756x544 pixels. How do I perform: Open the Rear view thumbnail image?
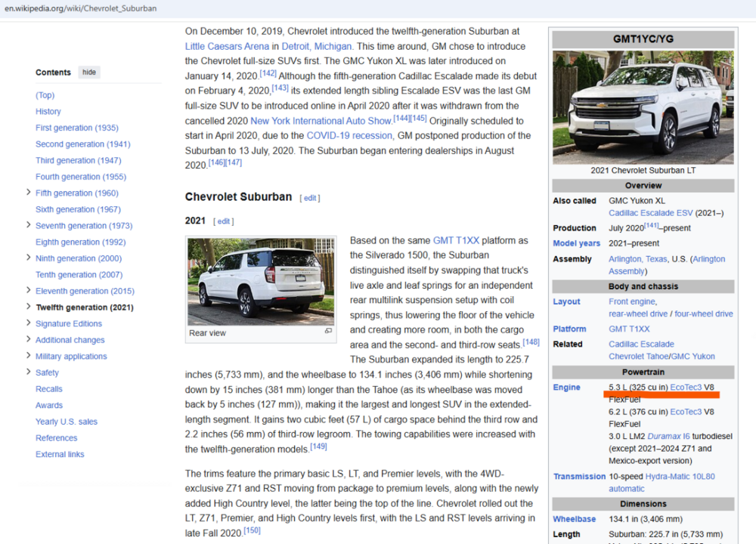pyautogui.click(x=261, y=282)
